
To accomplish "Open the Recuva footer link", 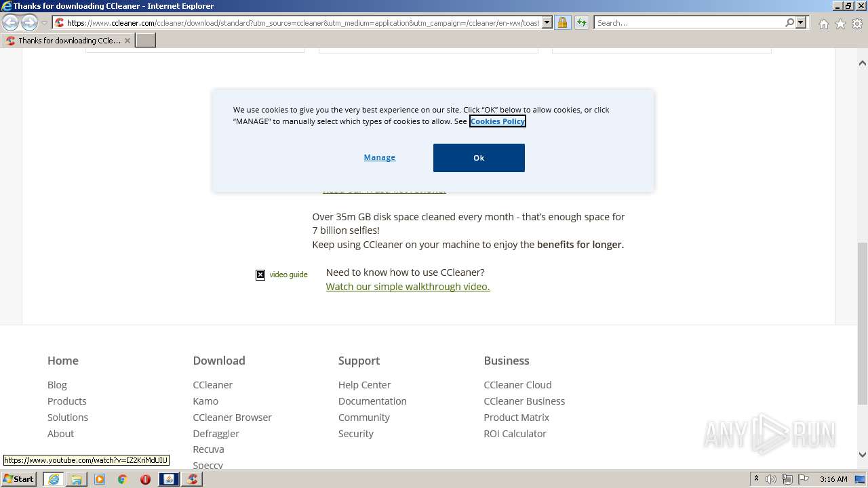I will pyautogui.click(x=208, y=449).
